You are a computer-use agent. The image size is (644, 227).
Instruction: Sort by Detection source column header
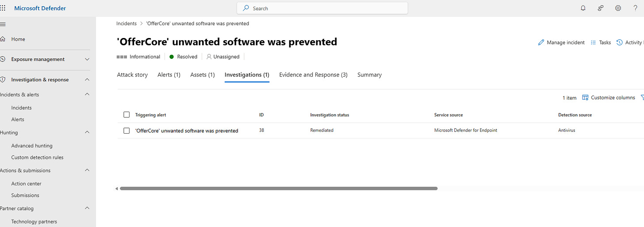[x=575, y=115]
